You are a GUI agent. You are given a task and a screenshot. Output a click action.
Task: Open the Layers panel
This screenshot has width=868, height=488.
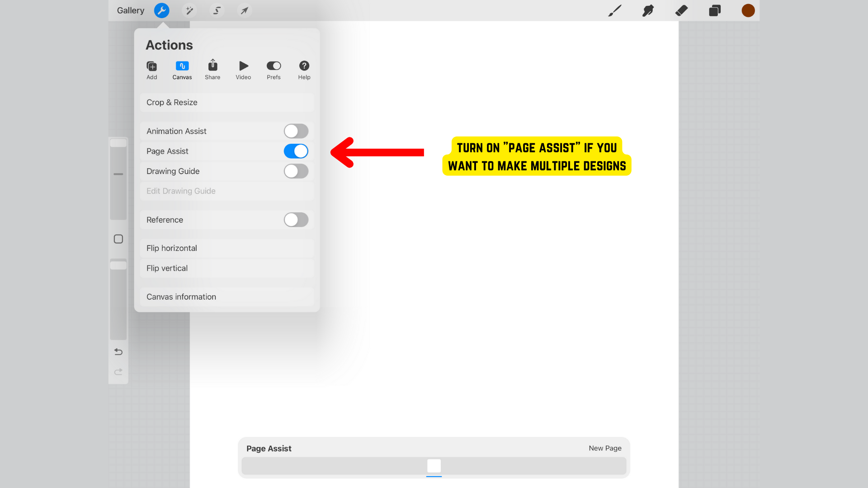[x=715, y=10]
